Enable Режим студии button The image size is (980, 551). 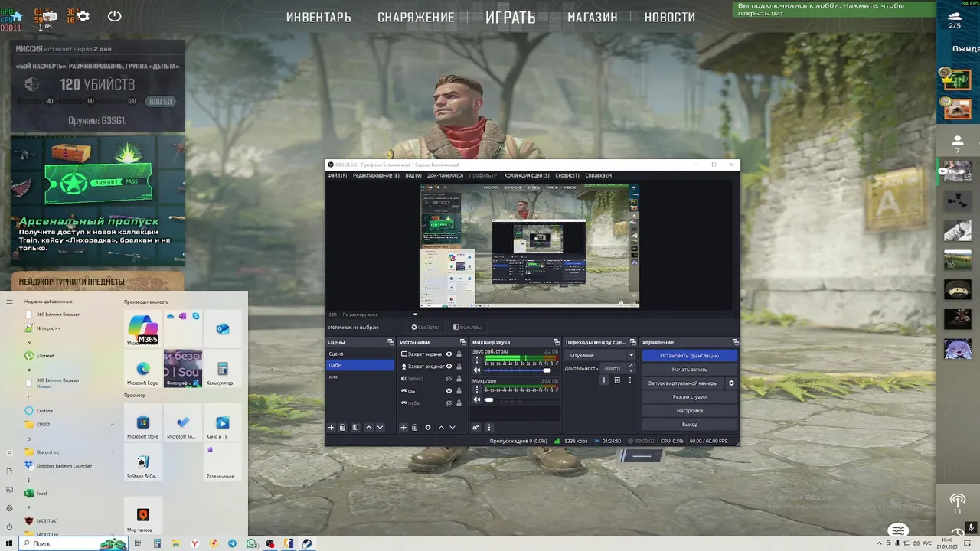point(689,397)
